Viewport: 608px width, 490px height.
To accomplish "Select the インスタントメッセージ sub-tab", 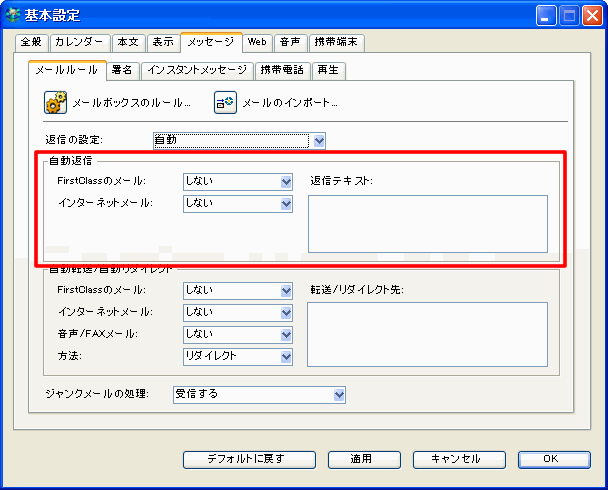I will point(196,70).
